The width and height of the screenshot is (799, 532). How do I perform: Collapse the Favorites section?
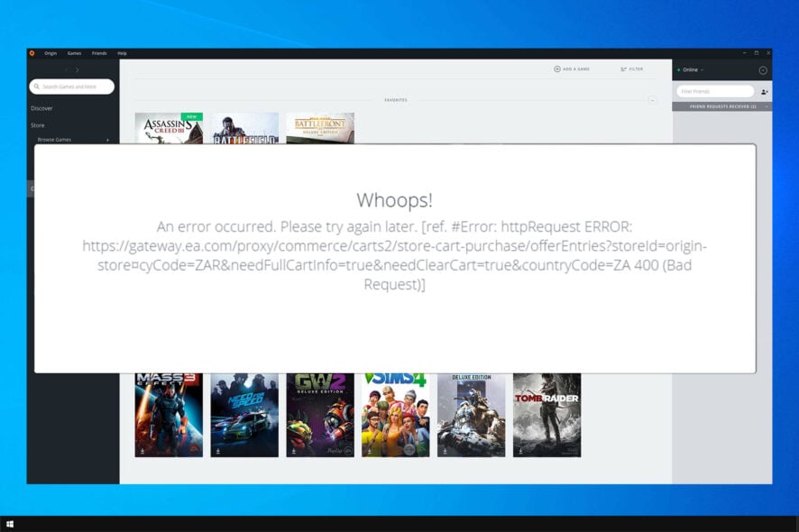coord(652,100)
